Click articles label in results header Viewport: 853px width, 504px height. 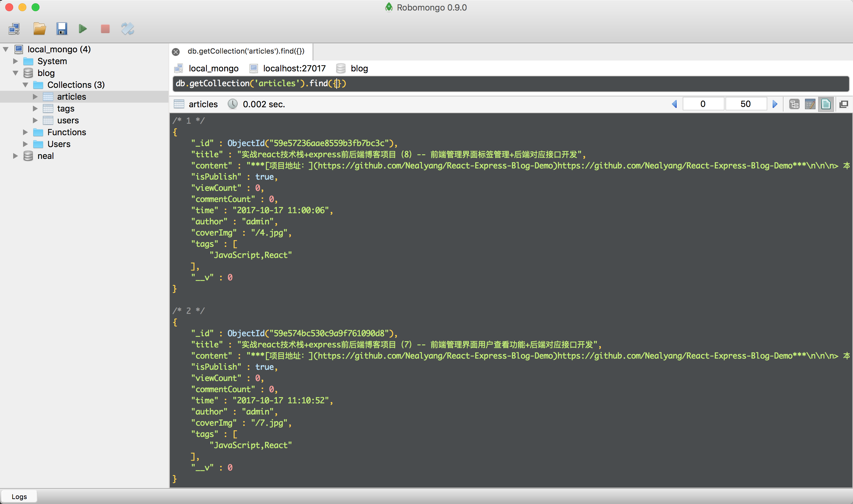point(203,104)
